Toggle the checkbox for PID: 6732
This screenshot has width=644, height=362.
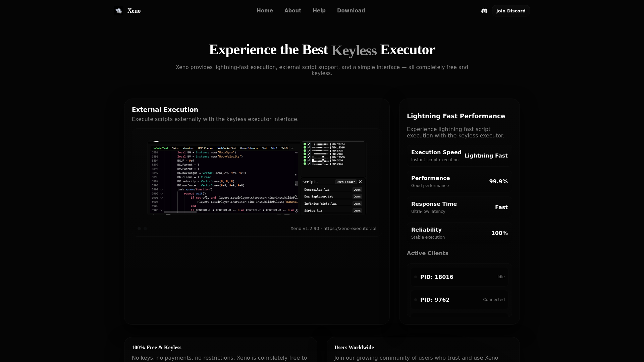pyautogui.click(x=309, y=150)
